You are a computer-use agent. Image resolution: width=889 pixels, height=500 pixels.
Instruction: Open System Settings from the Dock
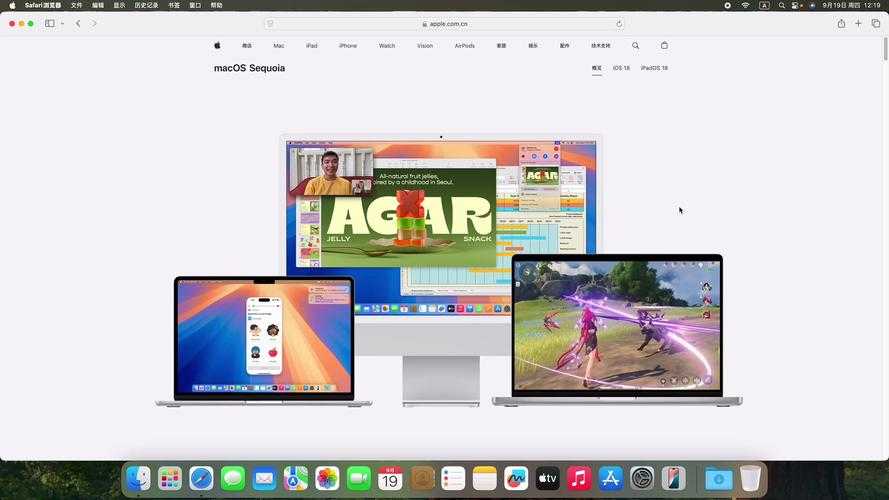click(x=642, y=479)
